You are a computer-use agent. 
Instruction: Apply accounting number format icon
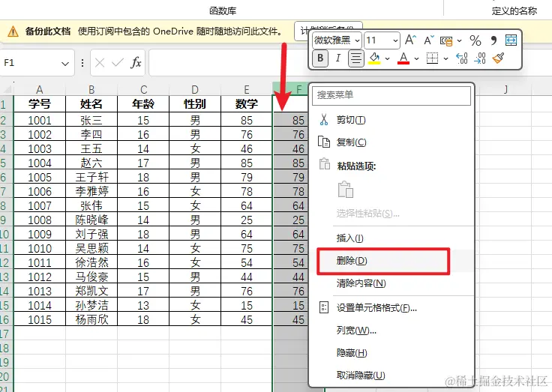pyautogui.click(x=446, y=40)
